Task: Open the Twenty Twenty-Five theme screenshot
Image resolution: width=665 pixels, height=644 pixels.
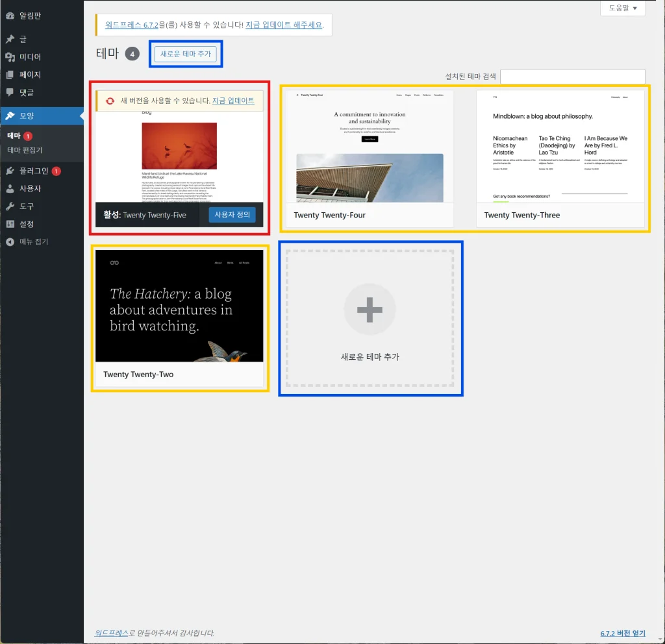Action: [179, 157]
